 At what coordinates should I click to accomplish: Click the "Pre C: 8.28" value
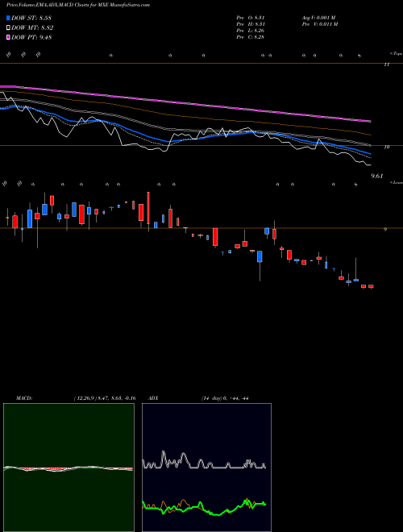click(x=251, y=37)
